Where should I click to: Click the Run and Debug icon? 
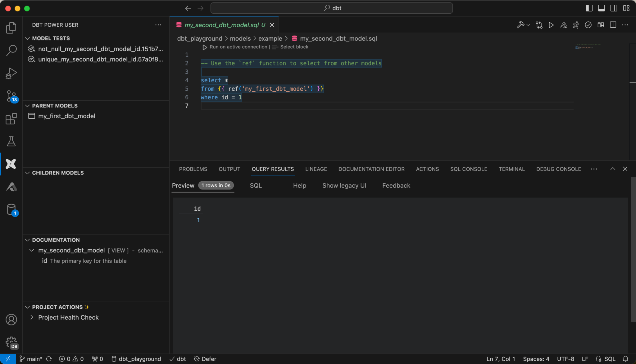click(11, 73)
